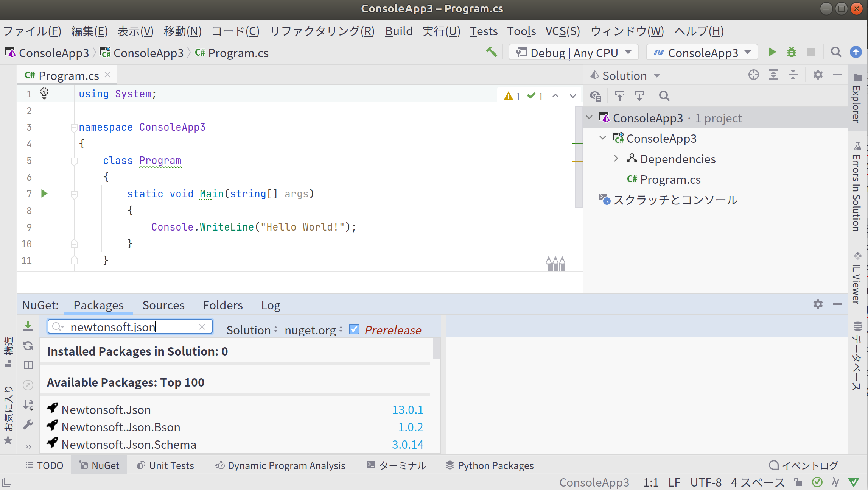
Task: Start debugging with the bug icon
Action: tap(792, 52)
